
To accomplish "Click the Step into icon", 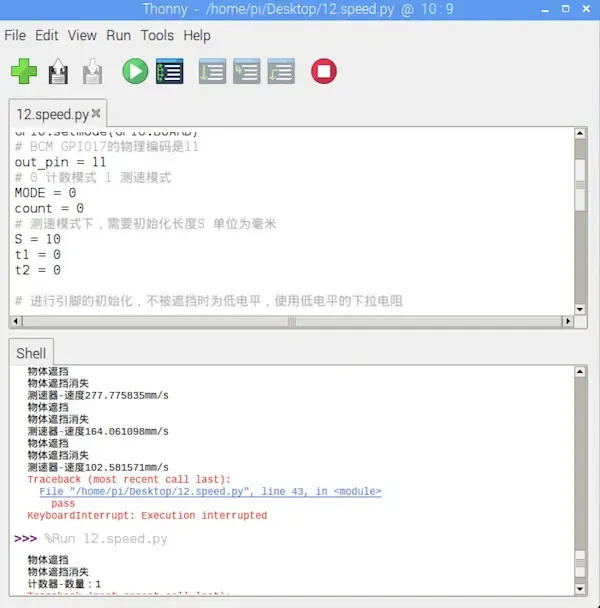I will [247, 71].
